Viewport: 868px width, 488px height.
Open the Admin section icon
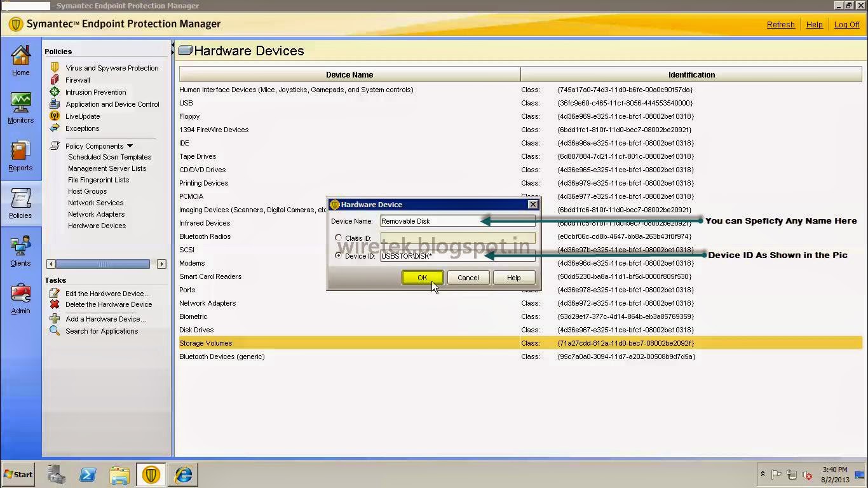point(20,294)
